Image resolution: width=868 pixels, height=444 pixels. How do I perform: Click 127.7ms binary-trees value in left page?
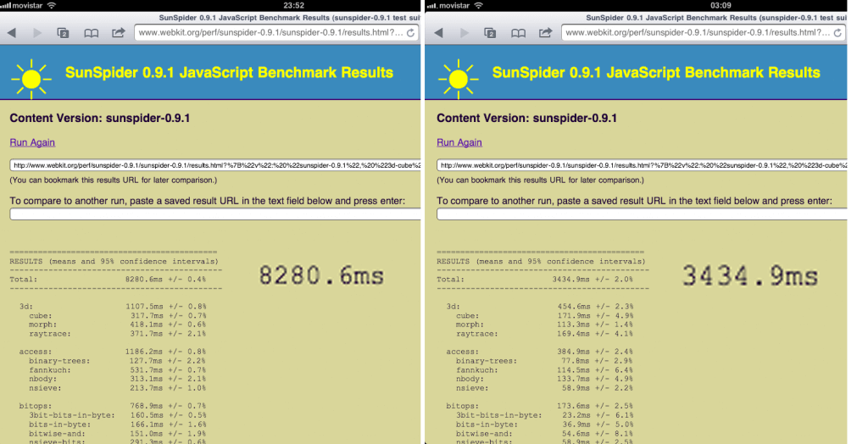[147, 361]
